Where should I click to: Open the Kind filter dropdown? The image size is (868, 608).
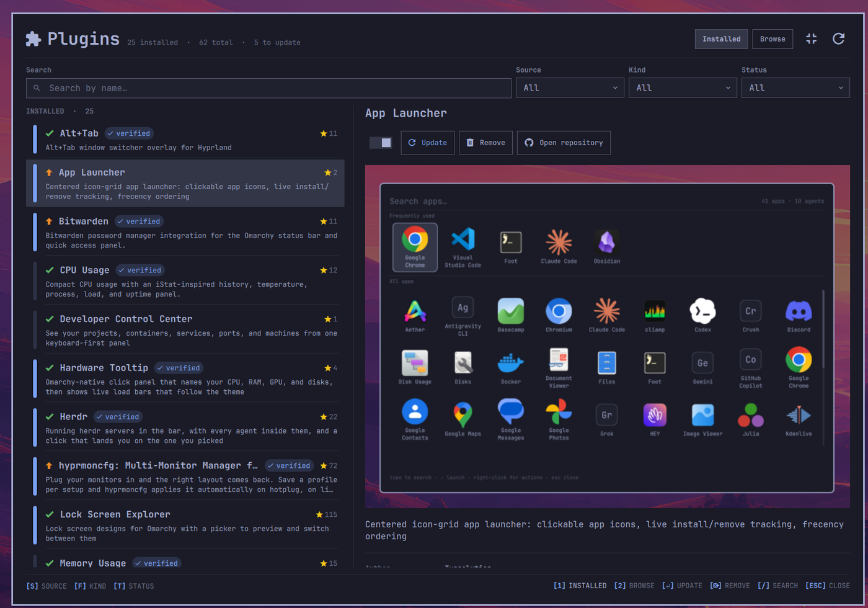[x=683, y=88]
